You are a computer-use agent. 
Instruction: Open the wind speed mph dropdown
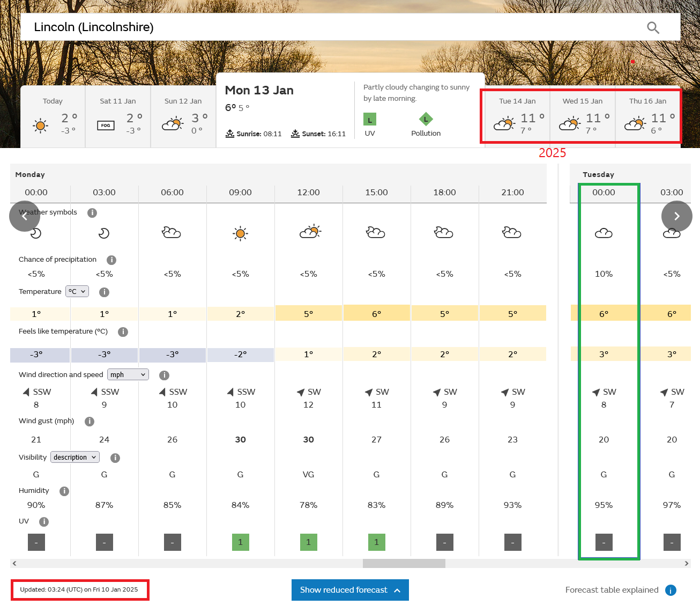click(x=128, y=375)
